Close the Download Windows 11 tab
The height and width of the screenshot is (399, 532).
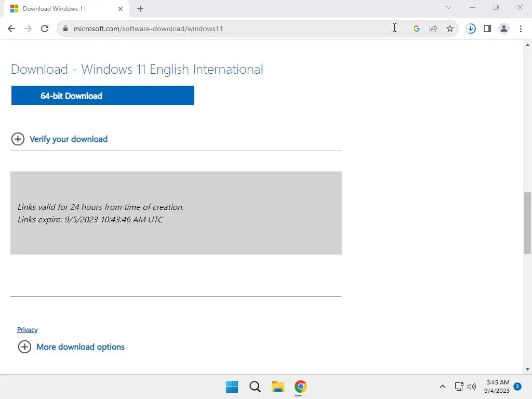pyautogui.click(x=121, y=9)
